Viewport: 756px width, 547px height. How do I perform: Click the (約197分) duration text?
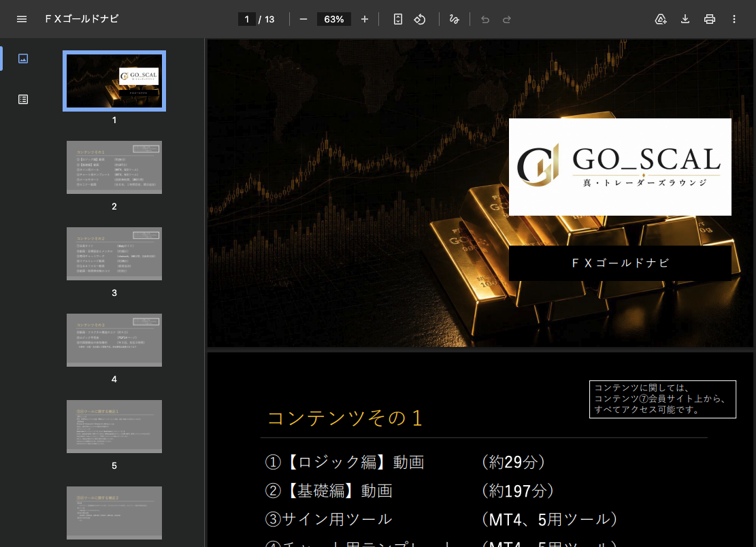coord(517,491)
